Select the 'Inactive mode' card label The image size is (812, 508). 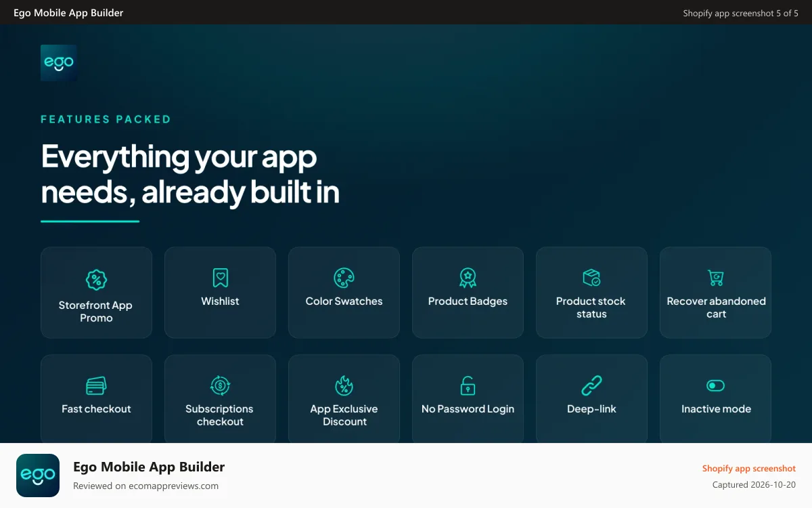click(x=716, y=409)
